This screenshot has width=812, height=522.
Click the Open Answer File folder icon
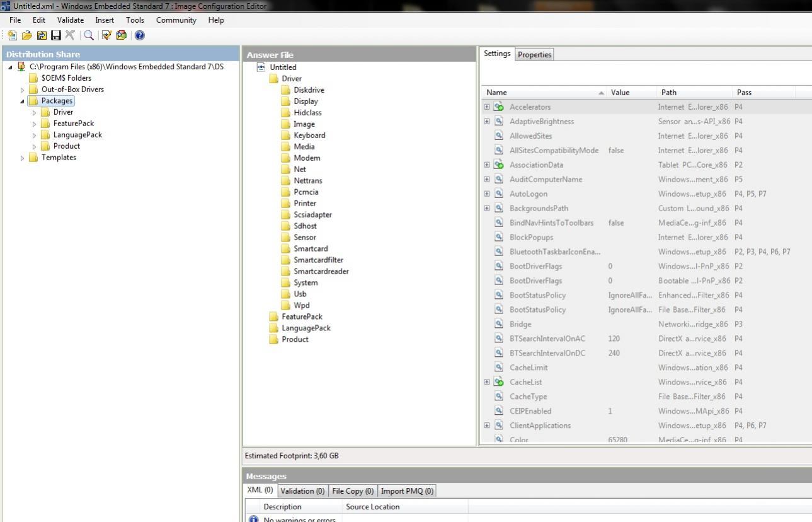[26, 35]
